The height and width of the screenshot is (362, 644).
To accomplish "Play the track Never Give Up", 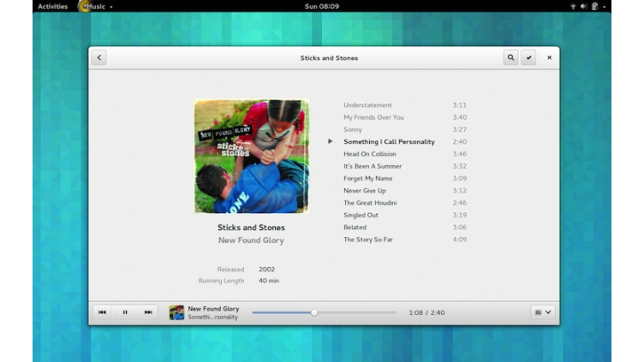I will click(x=364, y=191).
